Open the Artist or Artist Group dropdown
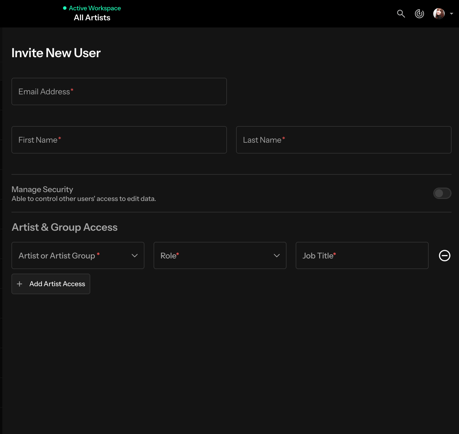The width and height of the screenshot is (459, 434). point(78,256)
